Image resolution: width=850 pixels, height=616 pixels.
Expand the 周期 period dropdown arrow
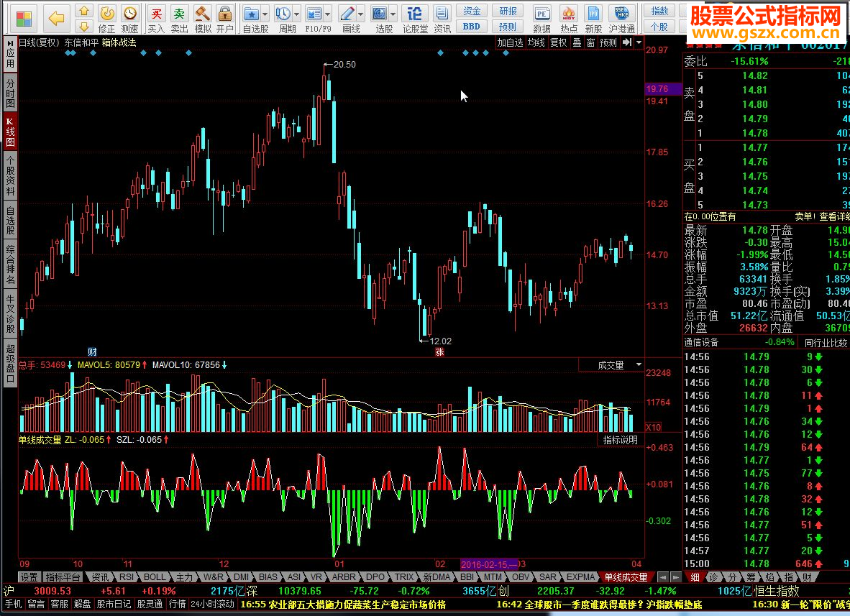click(296, 14)
